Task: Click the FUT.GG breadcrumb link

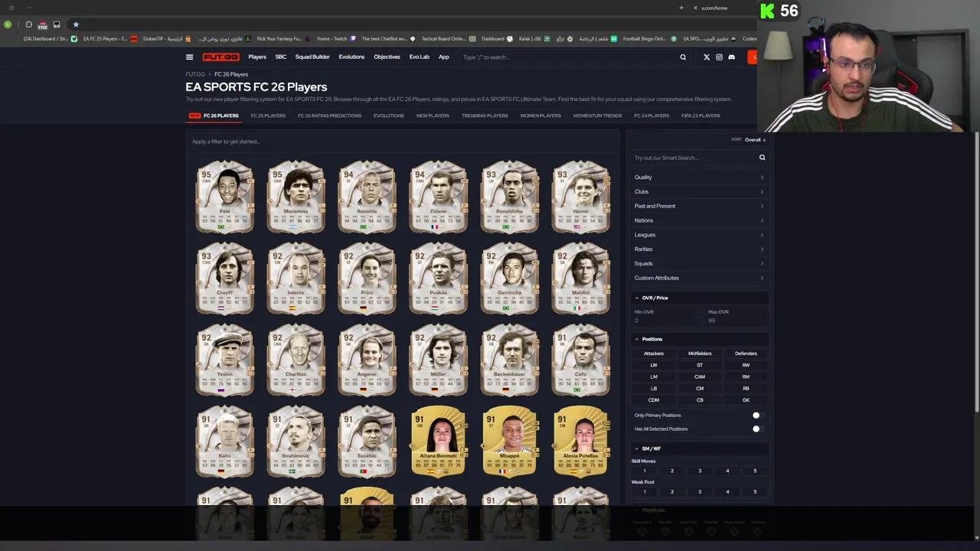Action: (195, 74)
